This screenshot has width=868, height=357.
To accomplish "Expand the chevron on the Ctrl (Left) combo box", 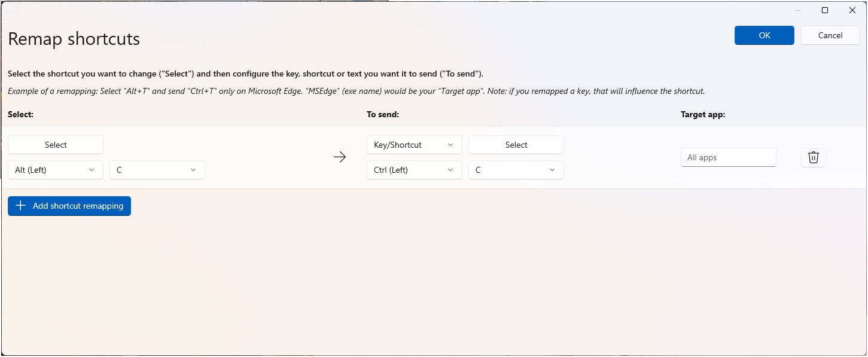I will (x=450, y=170).
